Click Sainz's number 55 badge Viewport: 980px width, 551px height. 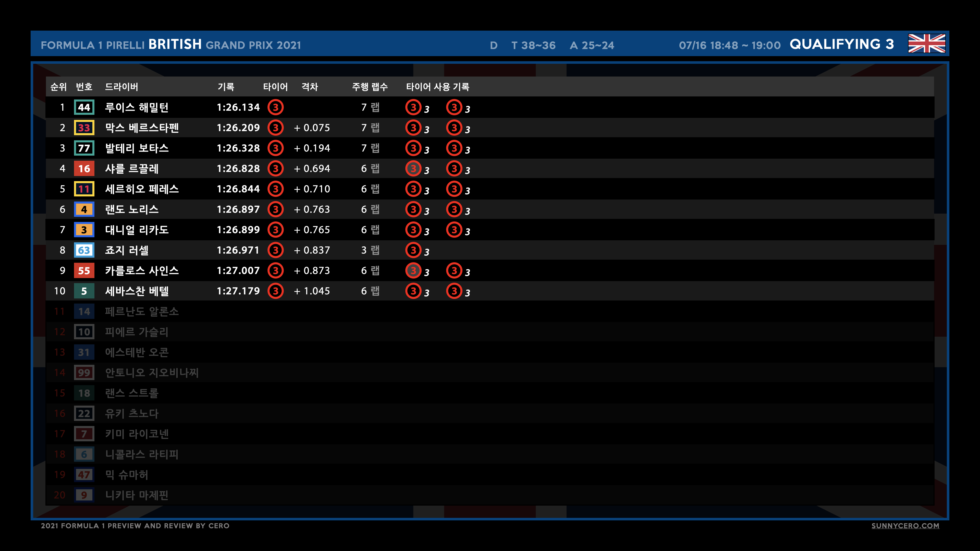tap(84, 270)
